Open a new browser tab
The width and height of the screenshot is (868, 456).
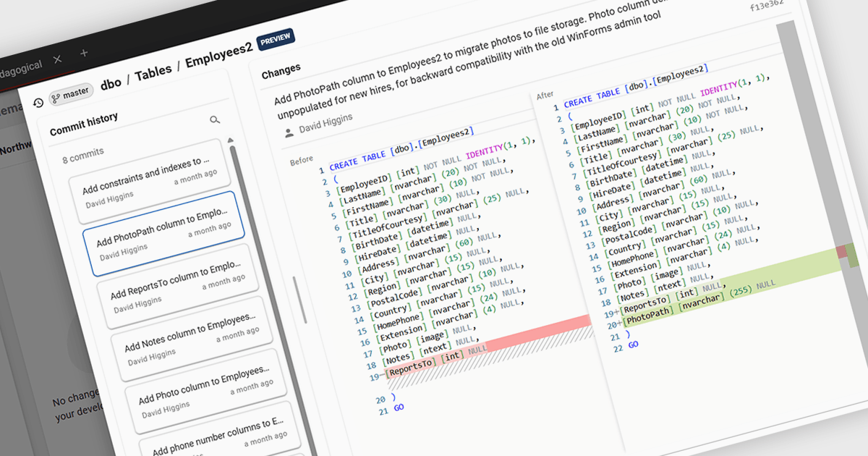[84, 53]
